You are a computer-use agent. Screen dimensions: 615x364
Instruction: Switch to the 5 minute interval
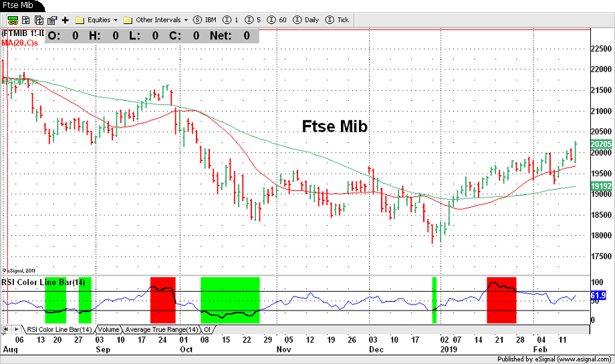[x=253, y=20]
